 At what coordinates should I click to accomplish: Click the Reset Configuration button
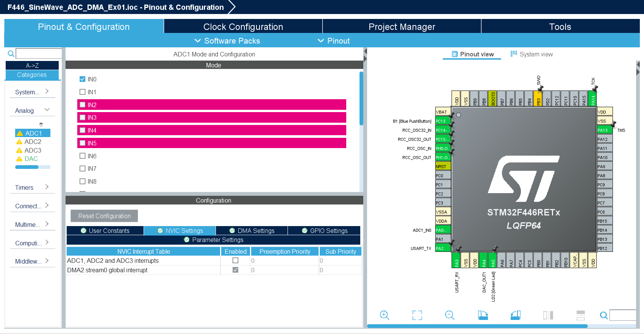coord(104,216)
